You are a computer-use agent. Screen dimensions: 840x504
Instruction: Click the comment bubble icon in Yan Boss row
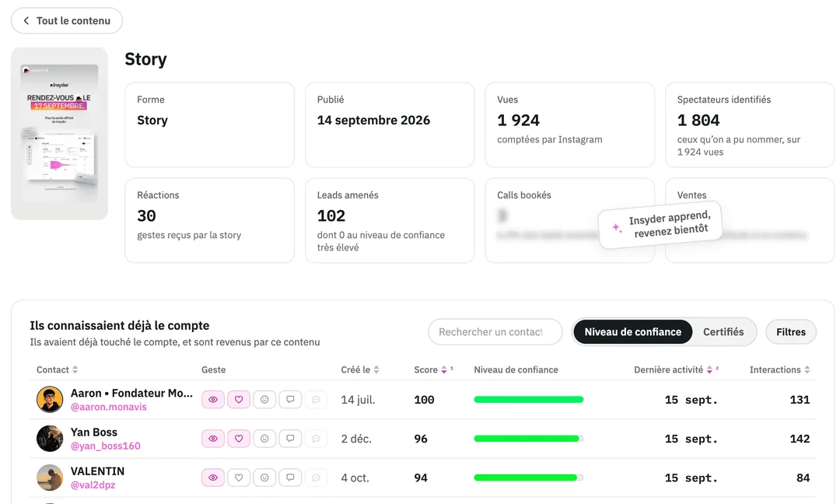point(290,439)
